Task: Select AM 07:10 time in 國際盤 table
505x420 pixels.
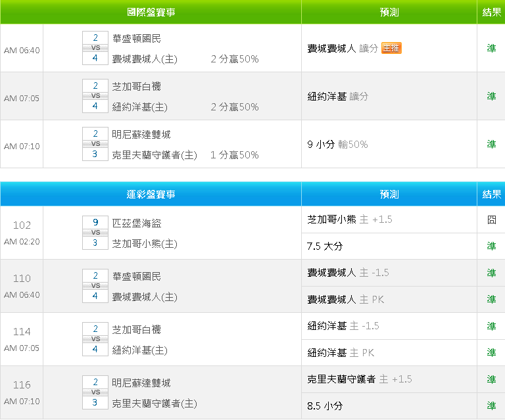Action: pyautogui.click(x=22, y=147)
